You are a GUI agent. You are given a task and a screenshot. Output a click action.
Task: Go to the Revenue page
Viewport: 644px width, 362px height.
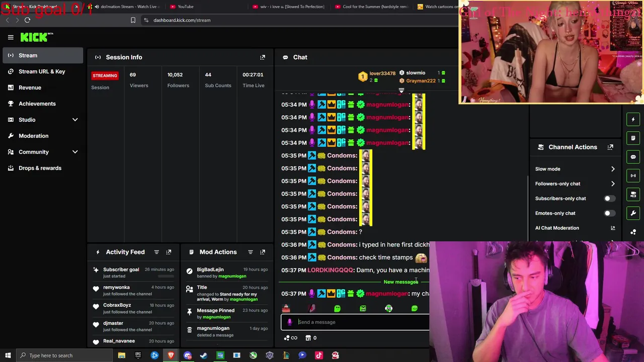click(x=43, y=87)
